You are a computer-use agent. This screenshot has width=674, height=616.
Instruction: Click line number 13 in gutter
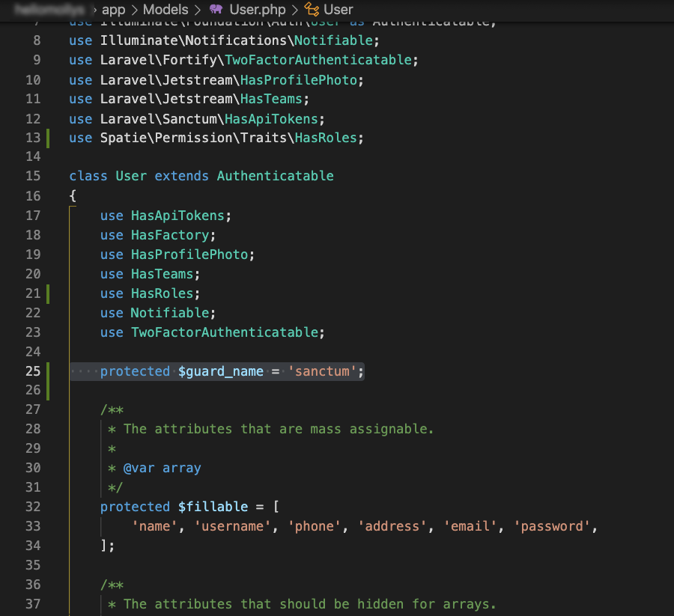[33, 138]
